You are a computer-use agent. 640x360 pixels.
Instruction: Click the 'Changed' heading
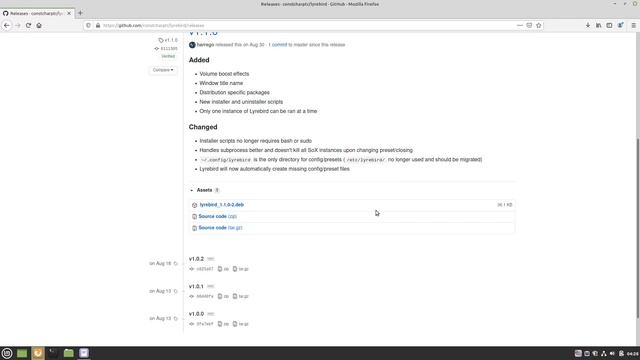pos(203,127)
